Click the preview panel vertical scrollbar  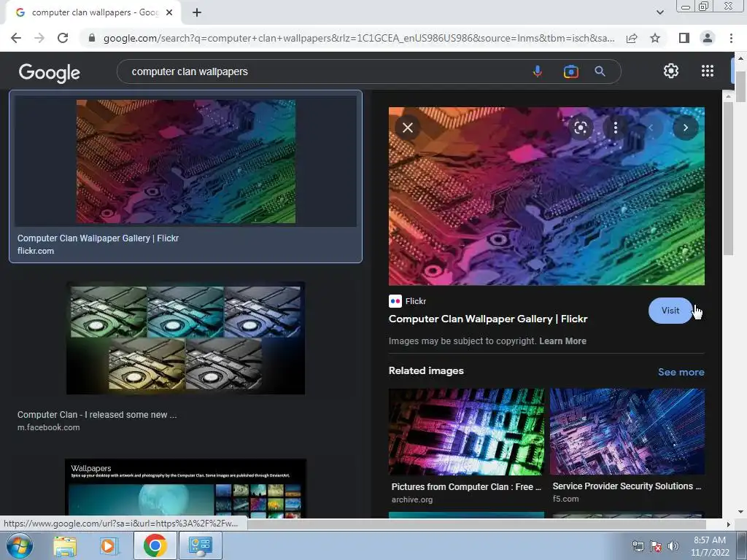coord(727,179)
